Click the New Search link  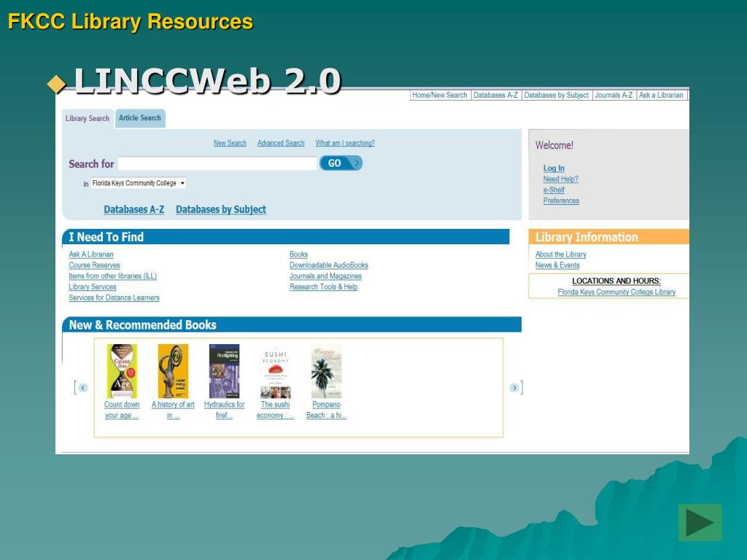coord(230,143)
